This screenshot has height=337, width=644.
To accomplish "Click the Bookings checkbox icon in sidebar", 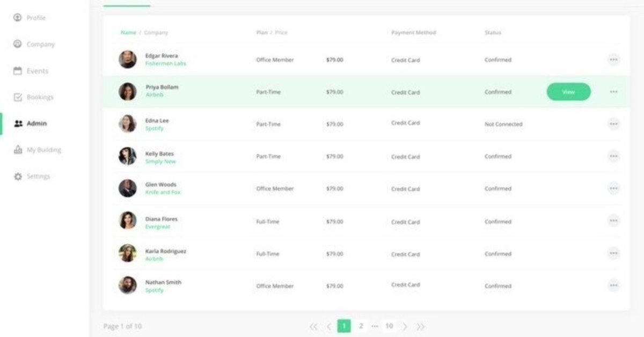I will pos(18,97).
